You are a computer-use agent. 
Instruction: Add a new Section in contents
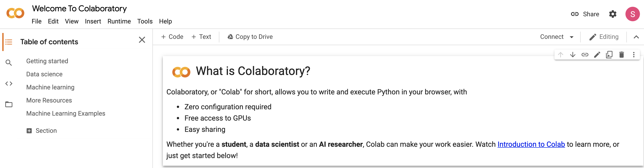pos(42,131)
